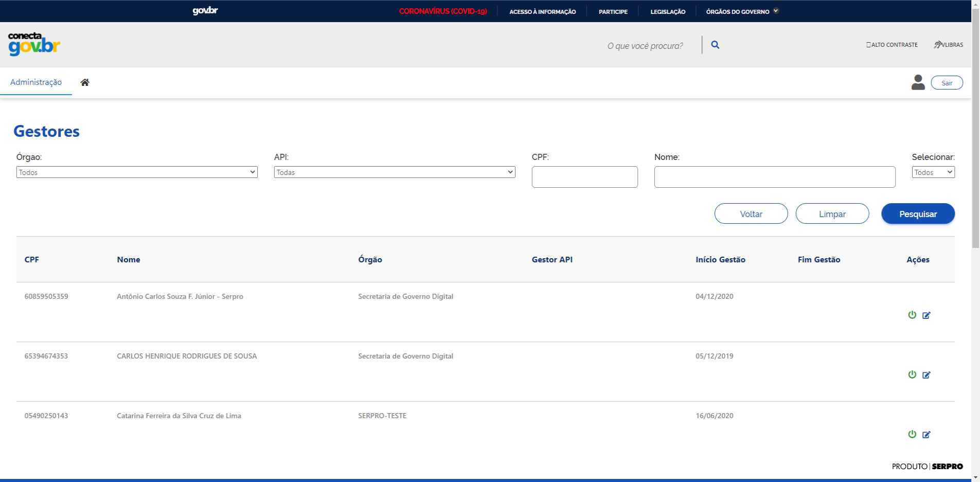
Task: Expand Órgãos do Governo menu
Action: tap(742, 11)
